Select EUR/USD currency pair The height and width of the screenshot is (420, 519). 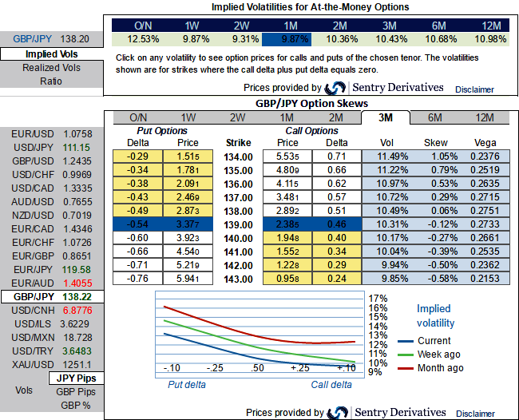[52, 134]
